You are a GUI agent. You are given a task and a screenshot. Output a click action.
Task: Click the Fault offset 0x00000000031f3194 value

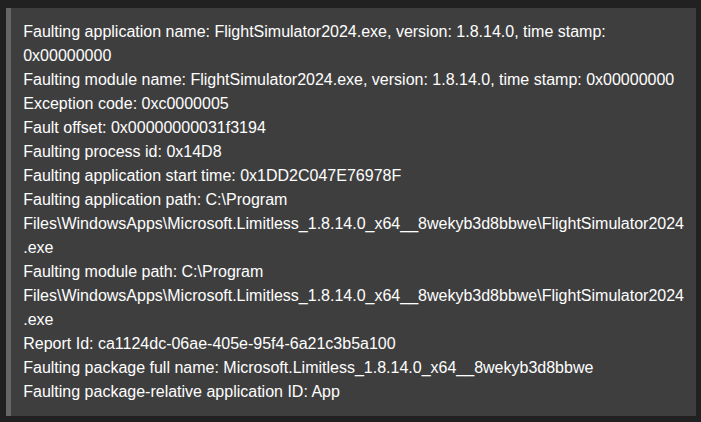pos(188,128)
